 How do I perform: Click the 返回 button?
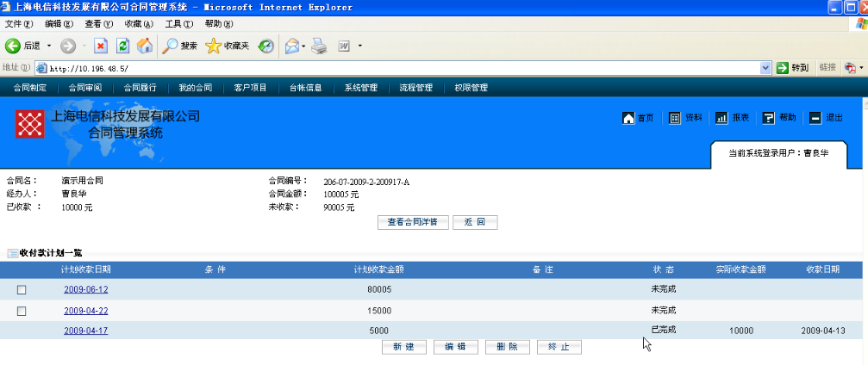(x=475, y=222)
